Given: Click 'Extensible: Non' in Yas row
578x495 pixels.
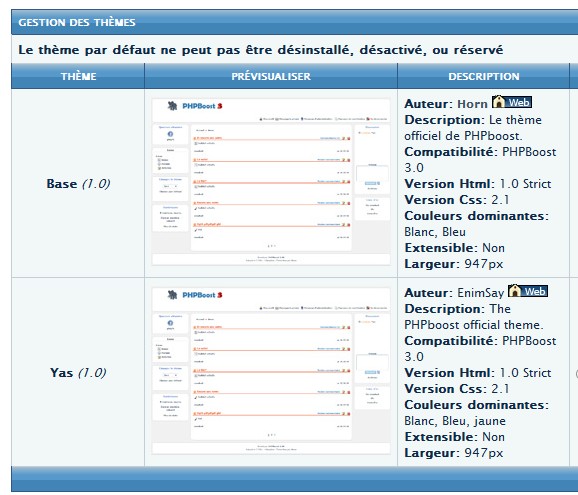Looking at the screenshot, I should (455, 437).
